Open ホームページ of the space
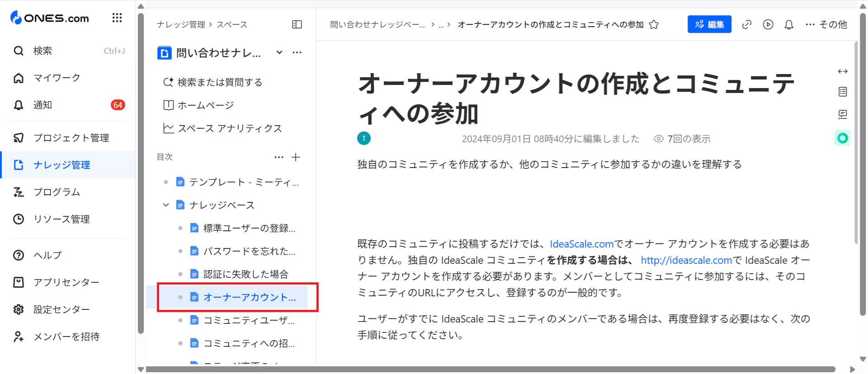The image size is (868, 374). (x=198, y=105)
